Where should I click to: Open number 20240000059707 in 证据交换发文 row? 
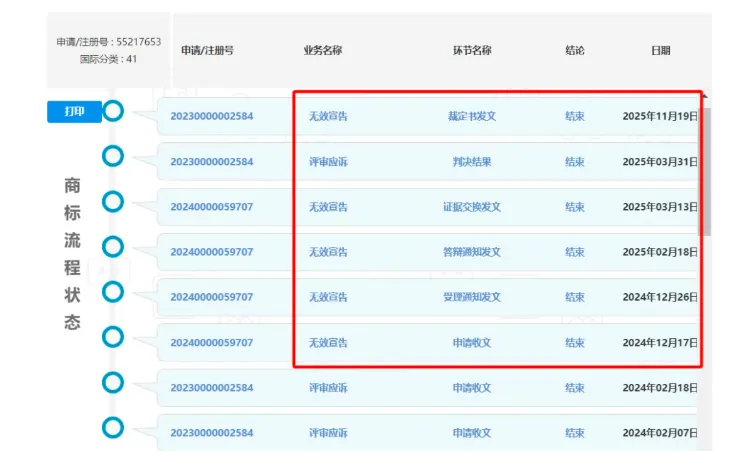point(212,207)
